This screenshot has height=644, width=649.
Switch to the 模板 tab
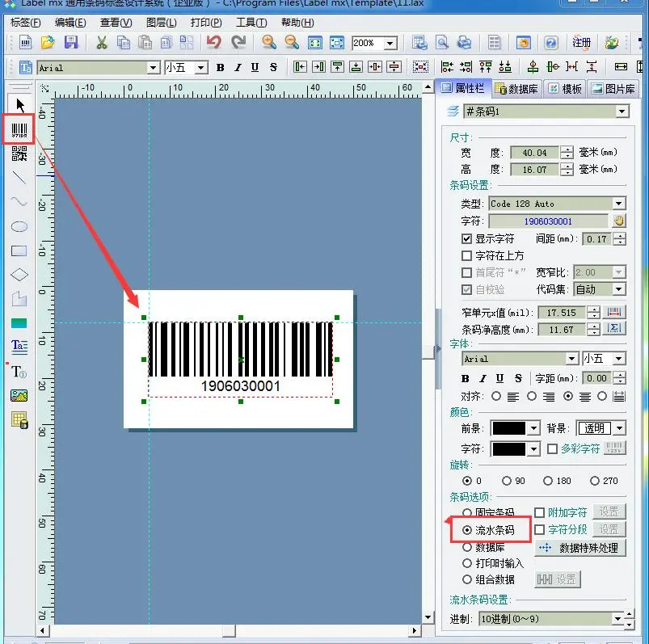pos(565,89)
